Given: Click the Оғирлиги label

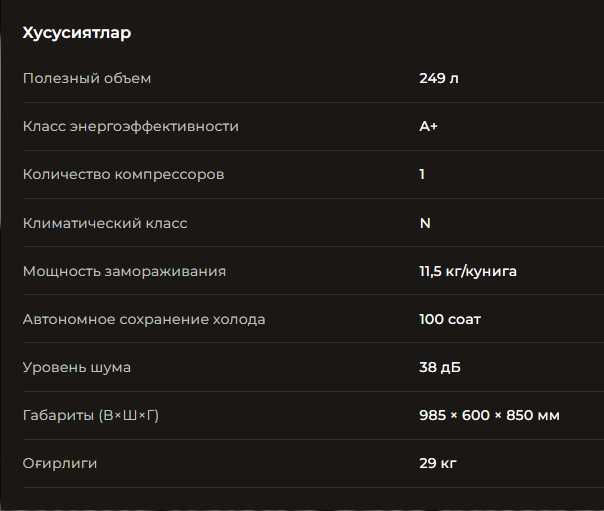Looking at the screenshot, I should [61, 463].
